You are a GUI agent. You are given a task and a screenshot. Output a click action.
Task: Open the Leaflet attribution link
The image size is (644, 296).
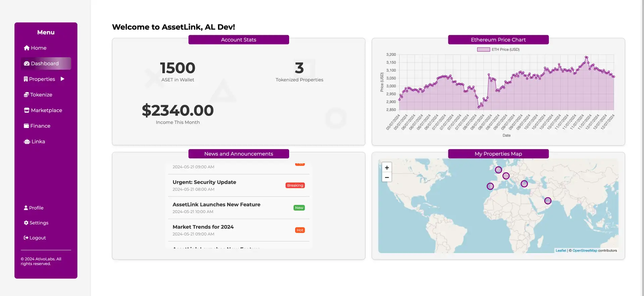560,251
